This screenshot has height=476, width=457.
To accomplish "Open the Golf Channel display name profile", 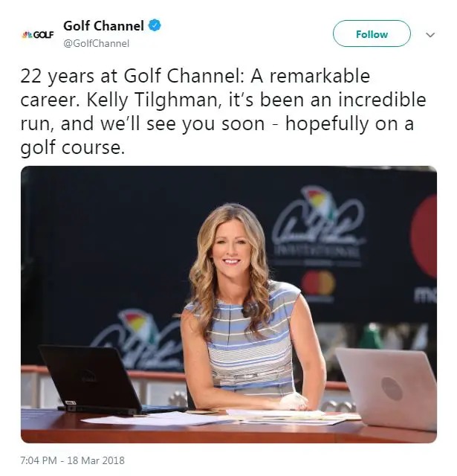I will pyautogui.click(x=103, y=26).
